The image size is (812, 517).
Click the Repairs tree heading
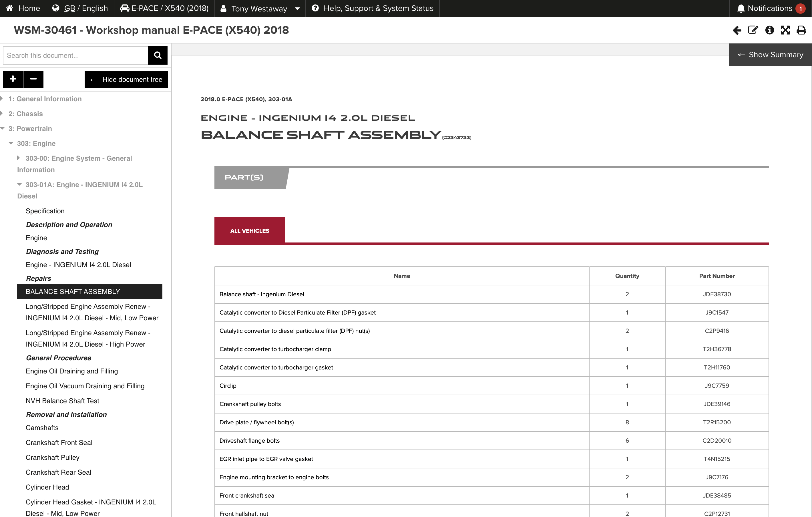[x=38, y=279]
